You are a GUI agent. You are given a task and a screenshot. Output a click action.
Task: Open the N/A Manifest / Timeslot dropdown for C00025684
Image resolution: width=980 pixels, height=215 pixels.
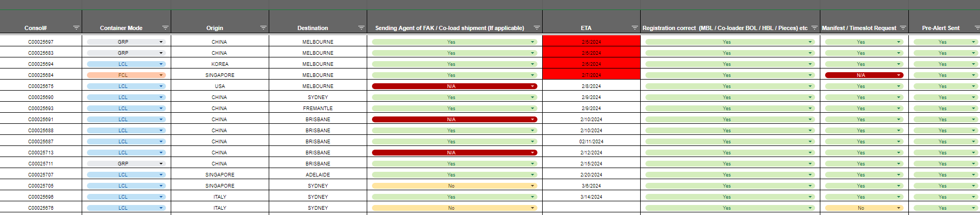pyautogui.click(x=864, y=75)
